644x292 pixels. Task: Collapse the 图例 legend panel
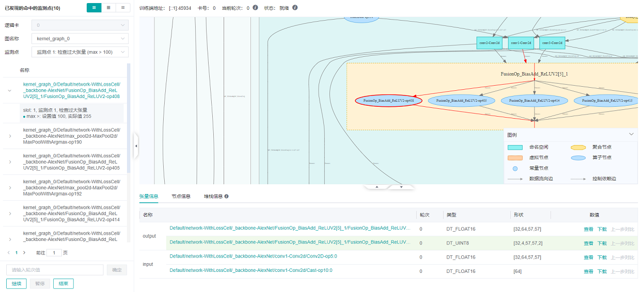coord(631,135)
